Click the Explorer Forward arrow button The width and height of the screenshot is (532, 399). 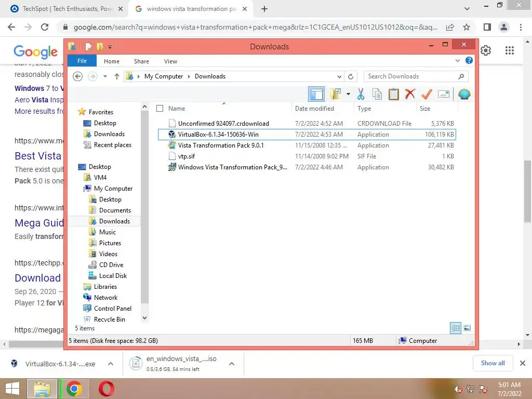(92, 76)
